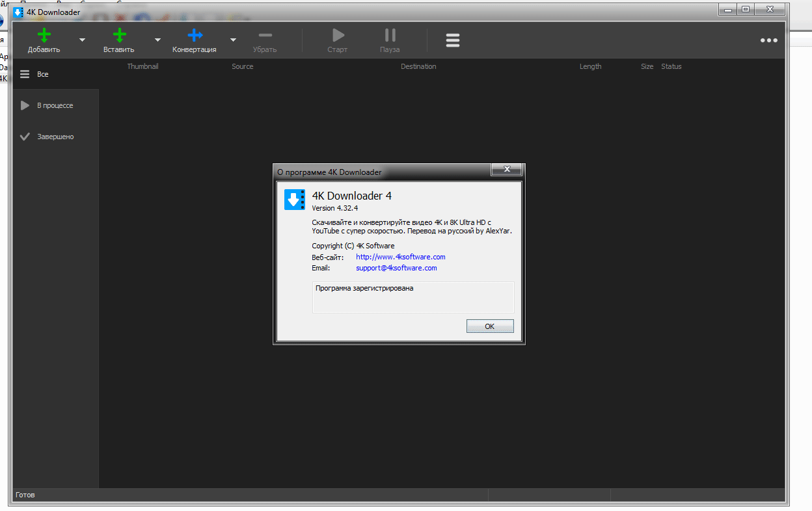Click the Source column header
Image resolution: width=812 pixels, height=511 pixels.
243,66
